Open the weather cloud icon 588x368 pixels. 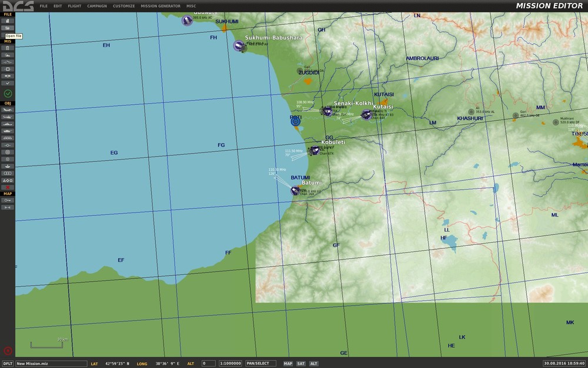(8, 55)
